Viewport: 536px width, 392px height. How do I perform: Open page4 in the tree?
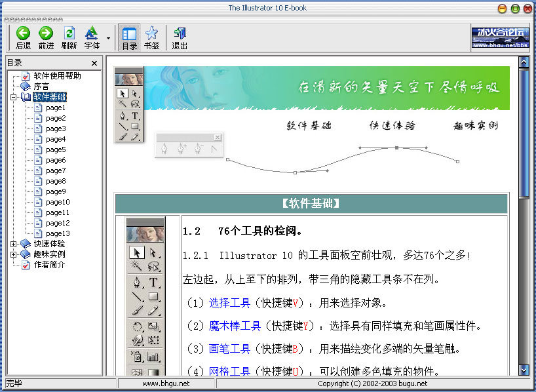[56, 139]
